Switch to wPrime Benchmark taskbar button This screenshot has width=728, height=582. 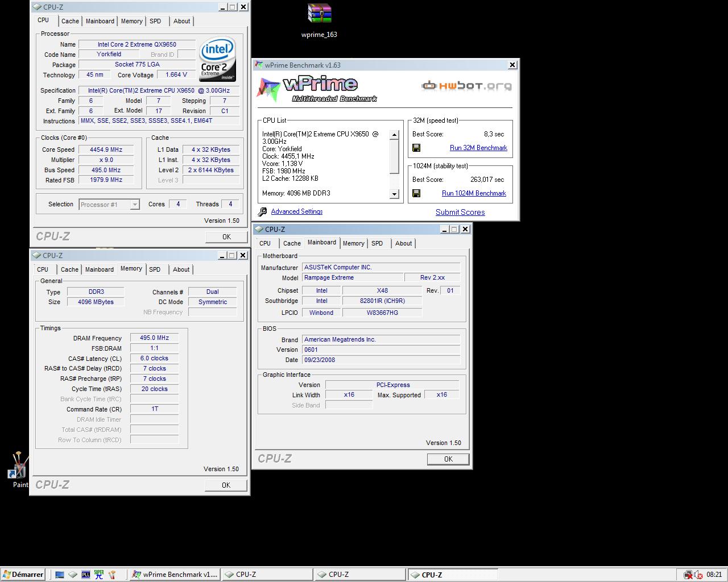(x=175, y=575)
